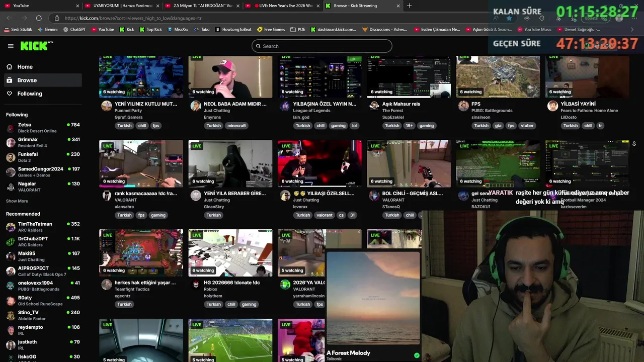Image resolution: width=644 pixels, height=362 pixels.
Task: Click the minecraft tag under Emyrons
Action: pyautogui.click(x=236, y=126)
